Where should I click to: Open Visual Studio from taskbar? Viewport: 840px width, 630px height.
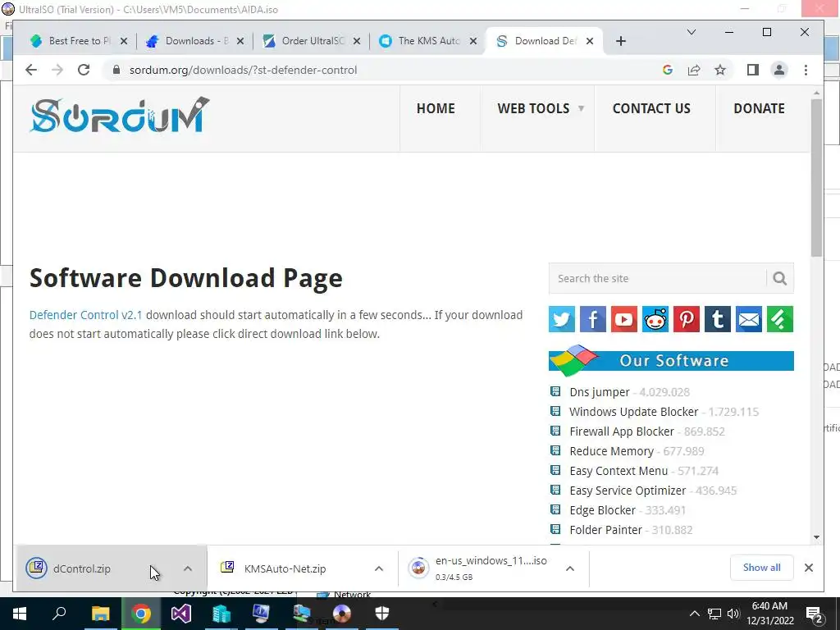(x=181, y=614)
